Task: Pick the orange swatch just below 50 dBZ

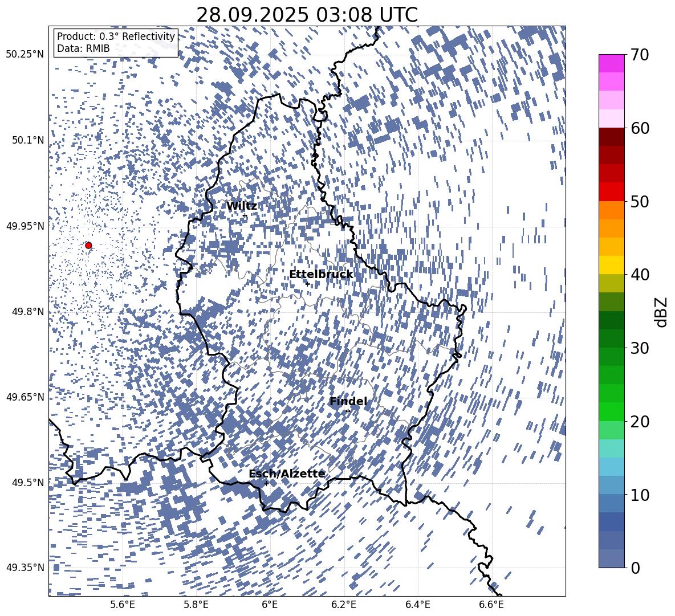Action: pos(611,210)
